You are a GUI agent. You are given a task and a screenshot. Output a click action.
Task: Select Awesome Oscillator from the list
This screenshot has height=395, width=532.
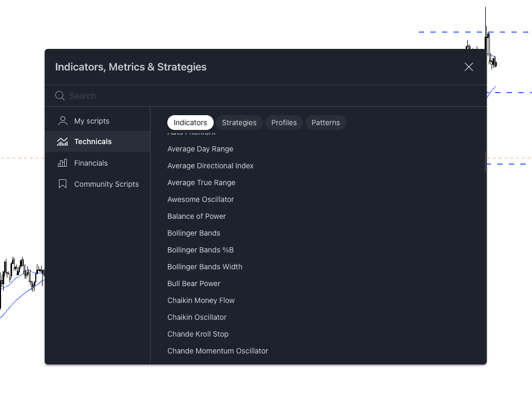click(x=200, y=199)
